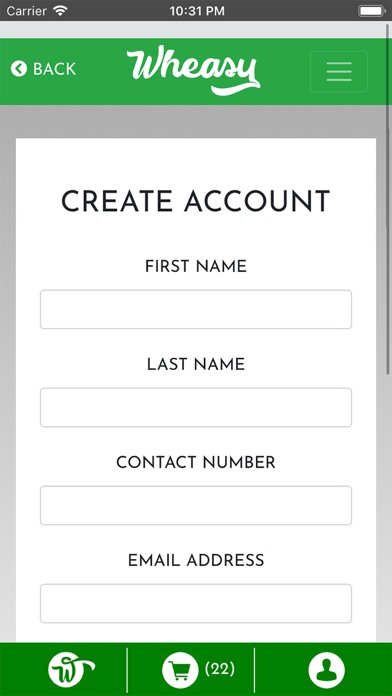This screenshot has width=392, height=696.
Task: Tap the Wheasy logo in the header
Action: 194,70
